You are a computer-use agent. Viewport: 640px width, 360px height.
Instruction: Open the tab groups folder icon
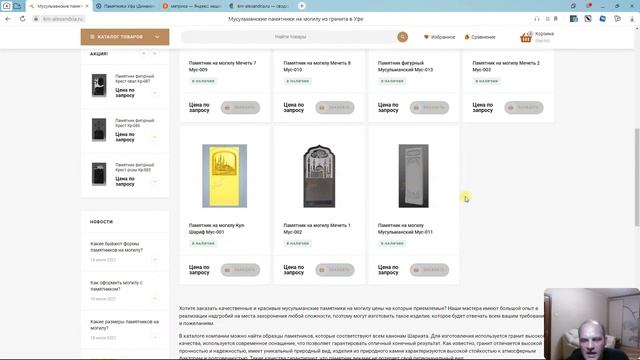pyautogui.click(x=18, y=6)
